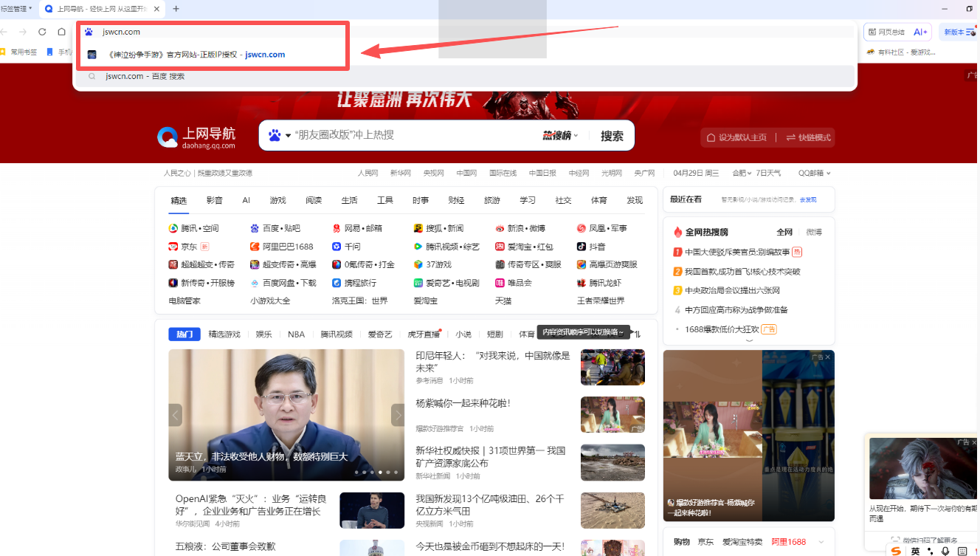Go to next carousel slide arrow

[x=398, y=415]
